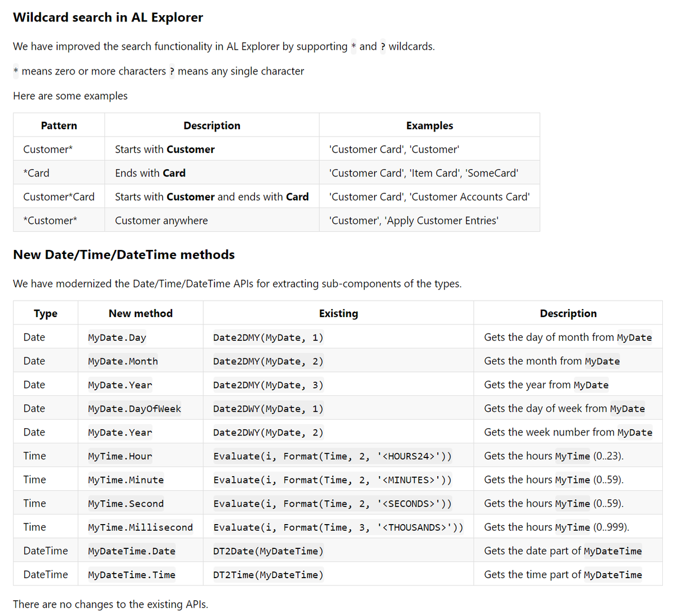This screenshot has width=677, height=616.
Task: Click the 'Date2DWY(MyDate, 2)' cell
Action: pyautogui.click(x=338, y=432)
